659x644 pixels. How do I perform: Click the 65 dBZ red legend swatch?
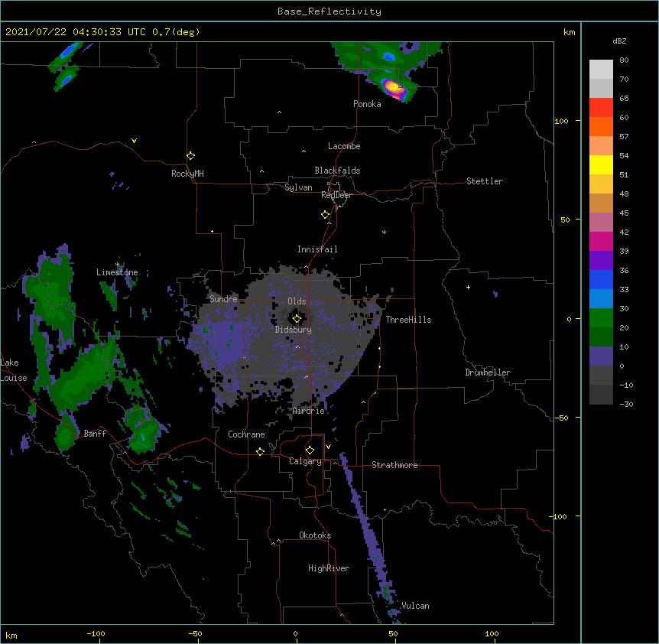click(x=601, y=107)
